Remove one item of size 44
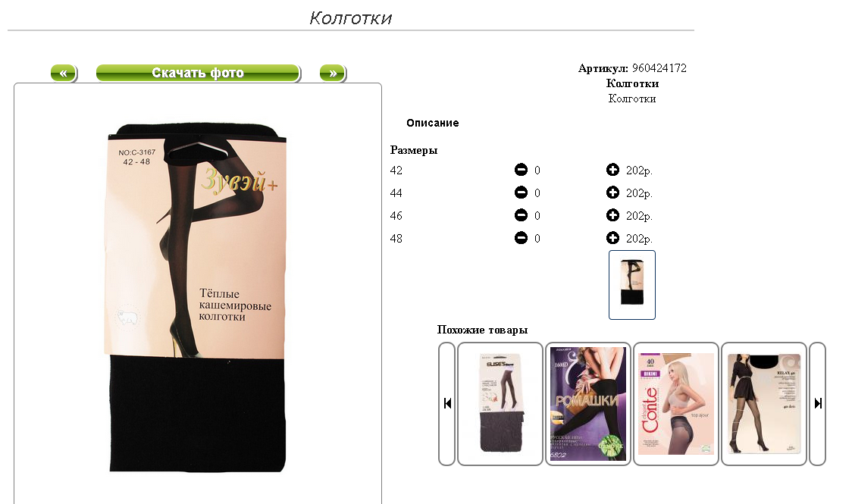Image resolution: width=852 pixels, height=504 pixels. pos(521,193)
